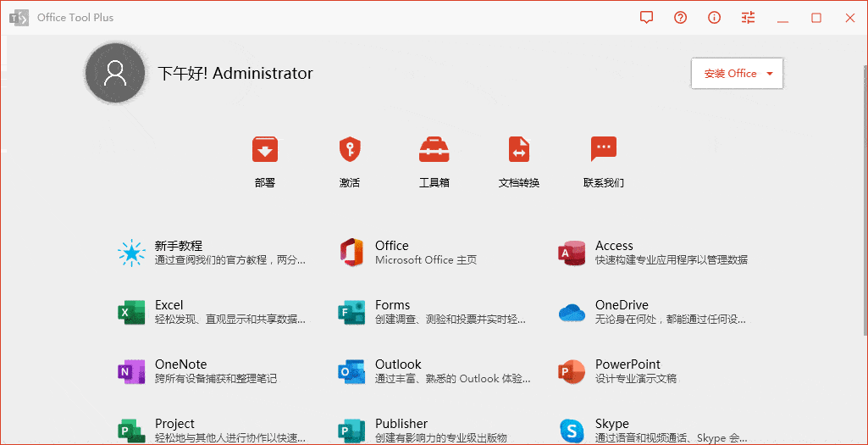Open the 工具箱 (Toolbox) icon

coord(434,151)
